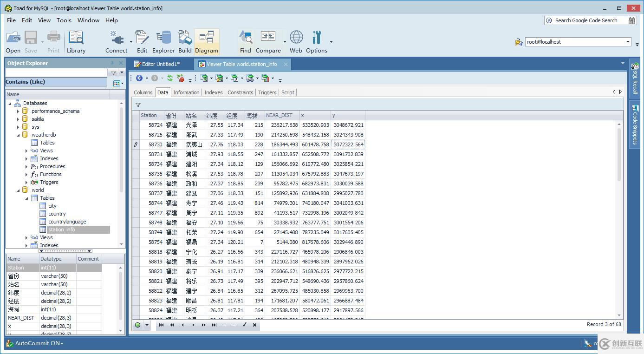Screen dimensions: 644x354
Task: Launch the Query Build tool
Action: [185, 42]
